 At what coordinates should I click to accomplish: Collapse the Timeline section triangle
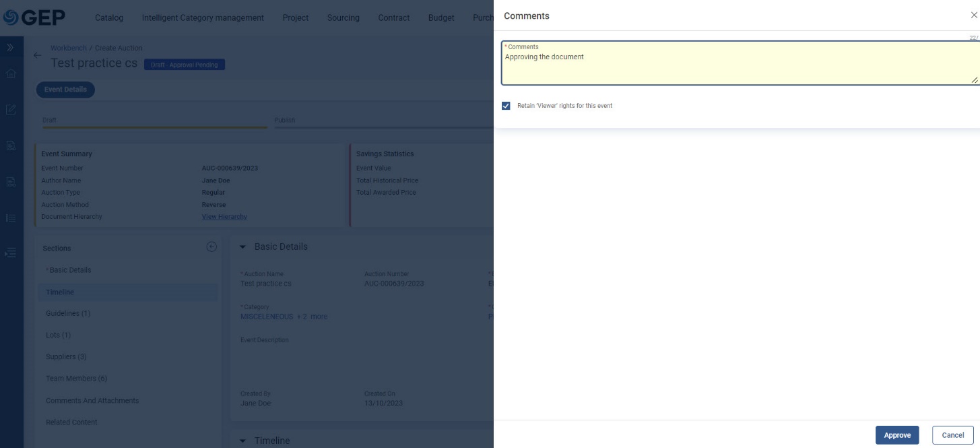click(x=243, y=441)
